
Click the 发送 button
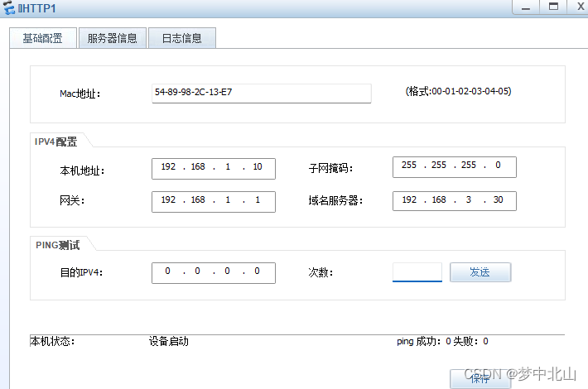pos(480,272)
